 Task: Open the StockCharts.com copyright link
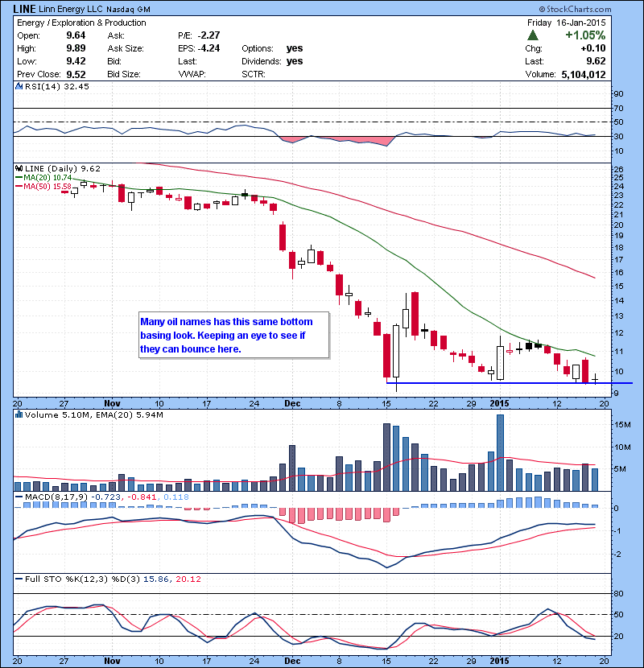(575, 9)
